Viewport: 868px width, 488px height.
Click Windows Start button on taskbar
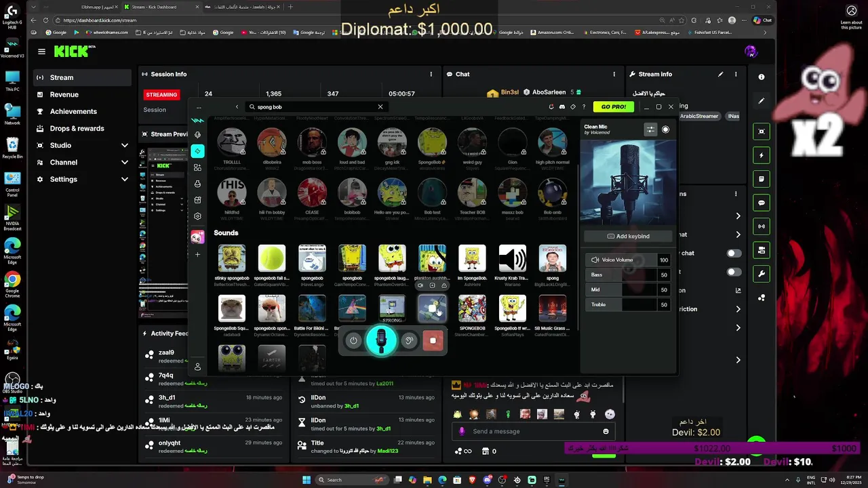point(306,480)
